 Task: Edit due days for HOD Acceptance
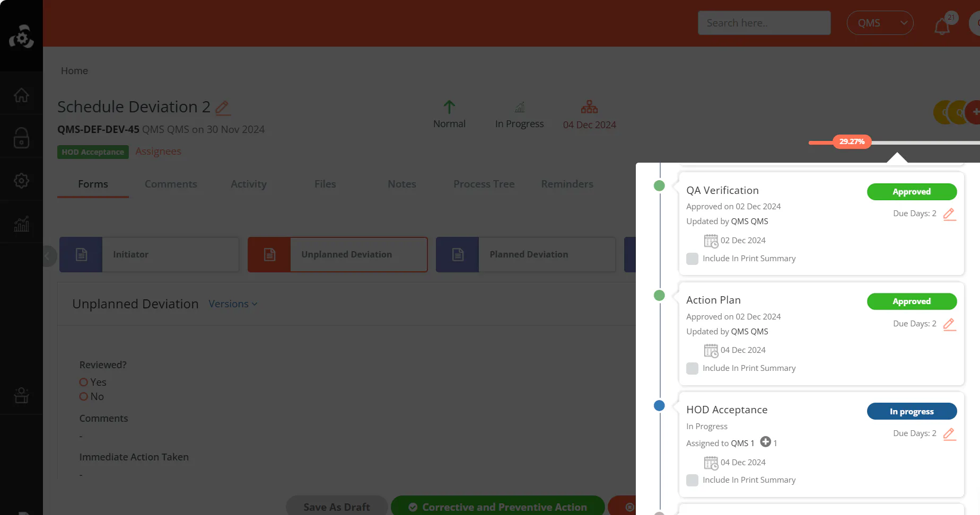click(x=949, y=434)
